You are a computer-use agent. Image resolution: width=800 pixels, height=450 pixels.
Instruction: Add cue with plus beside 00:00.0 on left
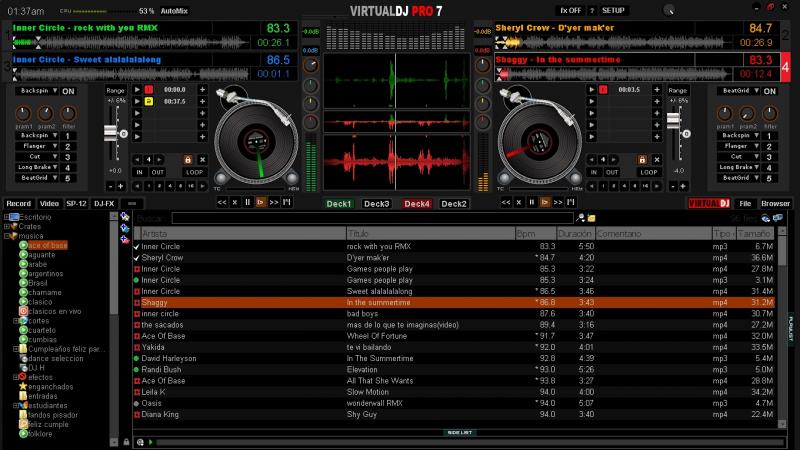click(203, 90)
